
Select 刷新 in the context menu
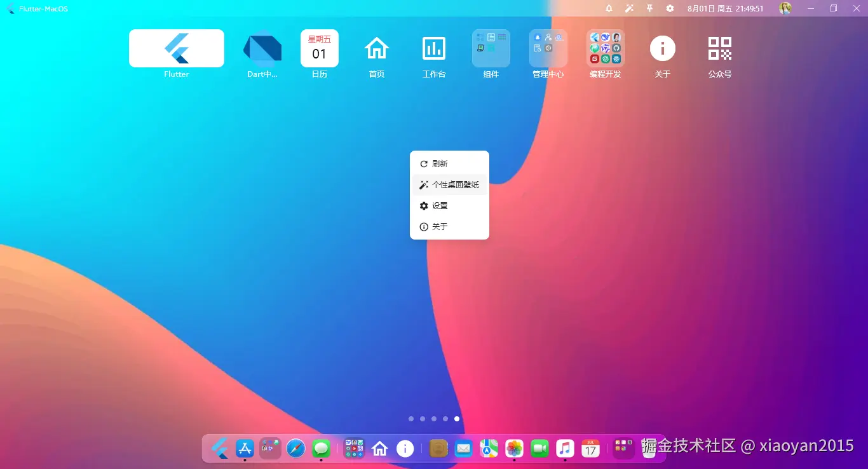(438, 163)
